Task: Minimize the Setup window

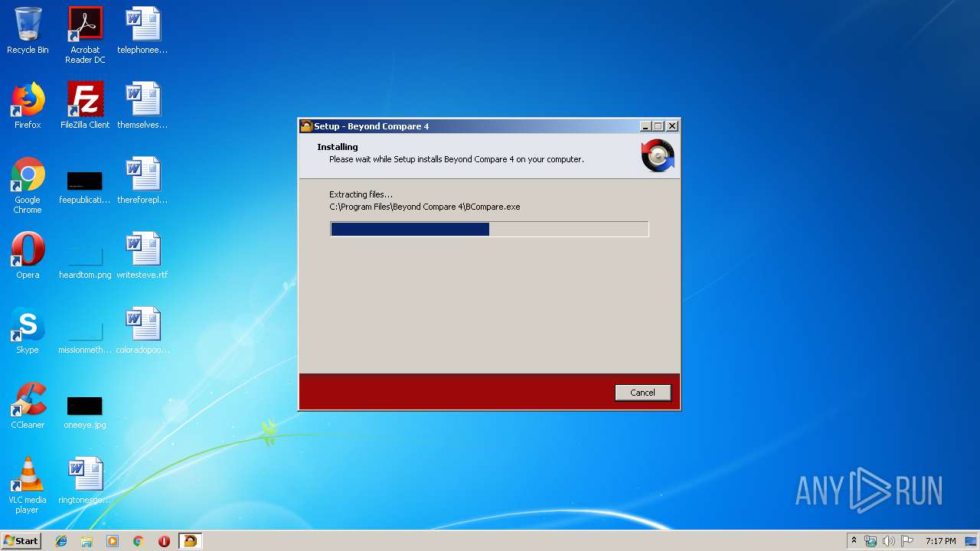Action: point(645,126)
